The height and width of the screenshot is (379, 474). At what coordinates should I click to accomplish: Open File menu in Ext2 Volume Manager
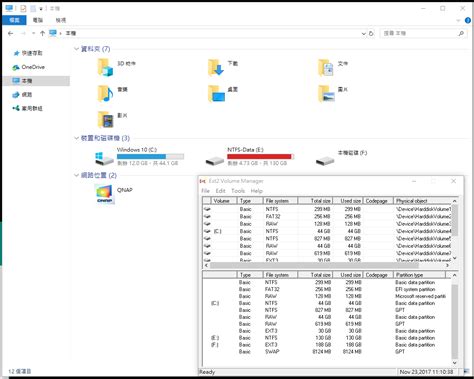(x=205, y=191)
